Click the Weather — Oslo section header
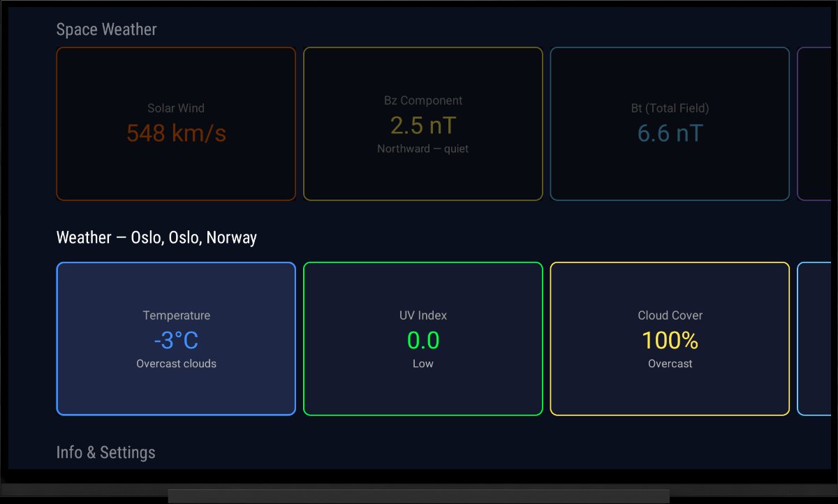Image resolution: width=838 pixels, height=504 pixels. (x=157, y=237)
